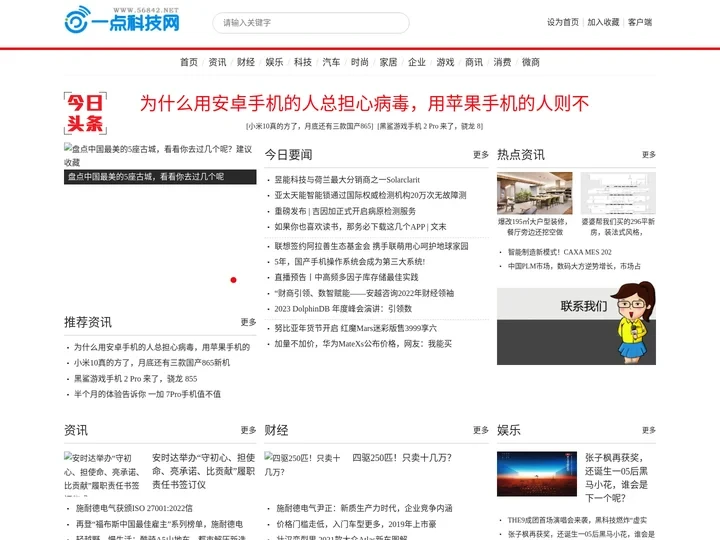Click 加入收藏 link
Screen dimensions: 720x540
pos(603,22)
